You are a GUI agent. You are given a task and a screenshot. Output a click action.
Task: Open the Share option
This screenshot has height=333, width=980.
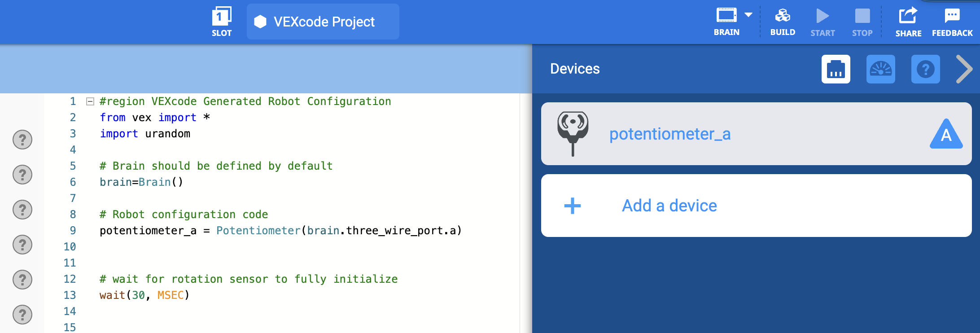[908, 22]
